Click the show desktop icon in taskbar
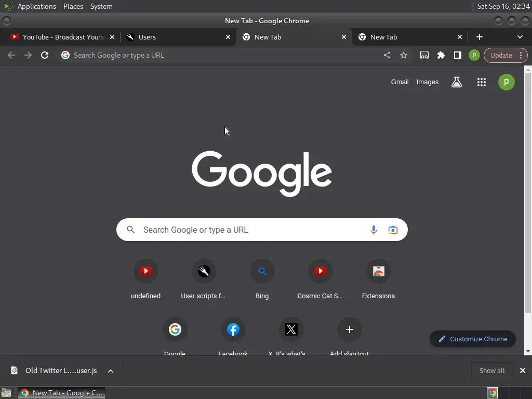 tap(6, 393)
